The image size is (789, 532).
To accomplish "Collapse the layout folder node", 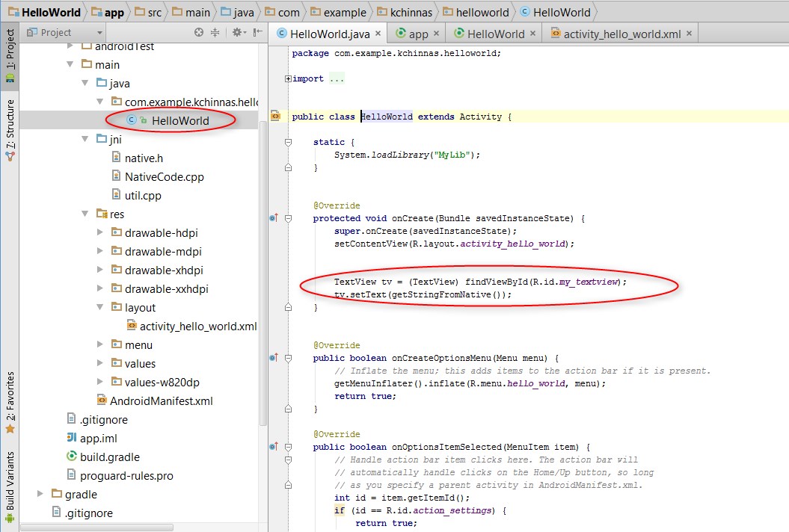I will click(100, 307).
